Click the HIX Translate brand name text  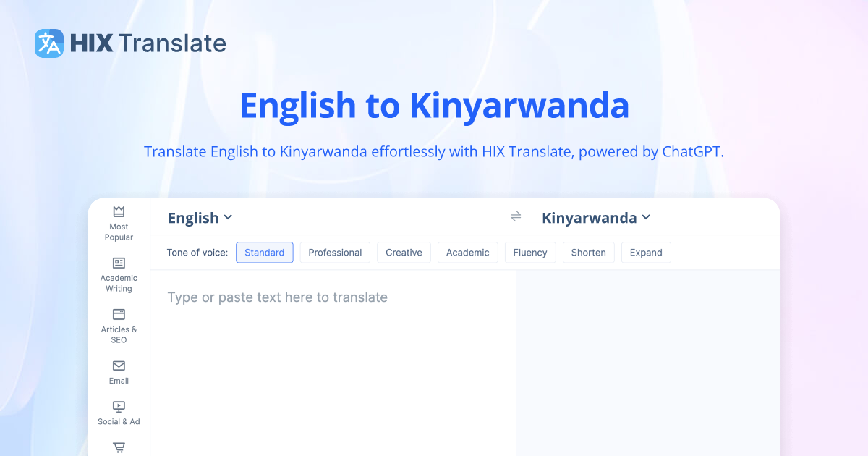pyautogui.click(x=148, y=43)
